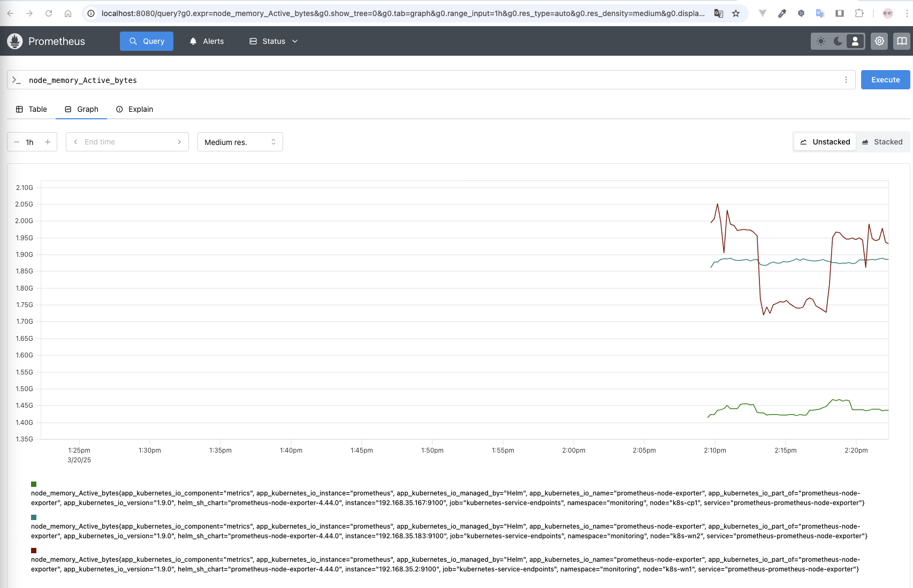This screenshot has height=588, width=913.
Task: Open the browser profile avatar
Action: pyautogui.click(x=887, y=13)
